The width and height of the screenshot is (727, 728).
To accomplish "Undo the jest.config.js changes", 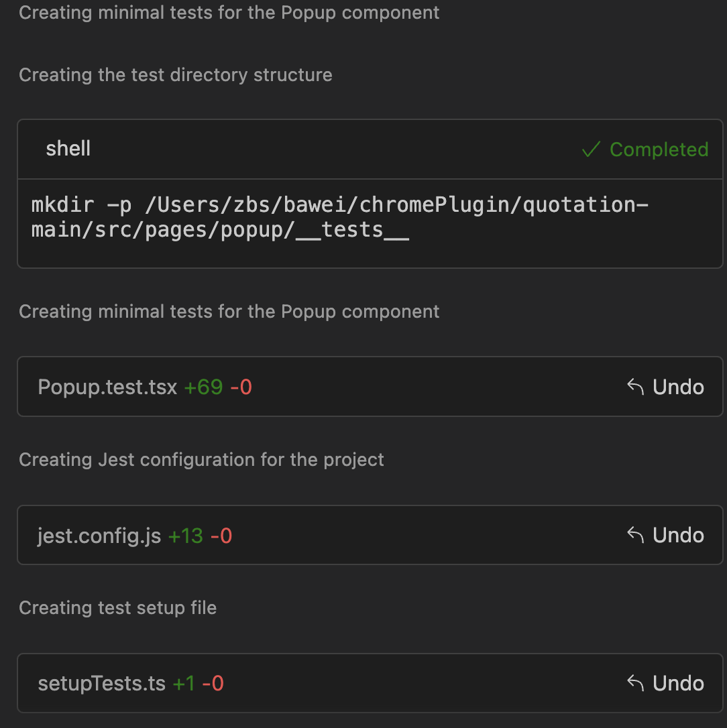I will point(665,535).
